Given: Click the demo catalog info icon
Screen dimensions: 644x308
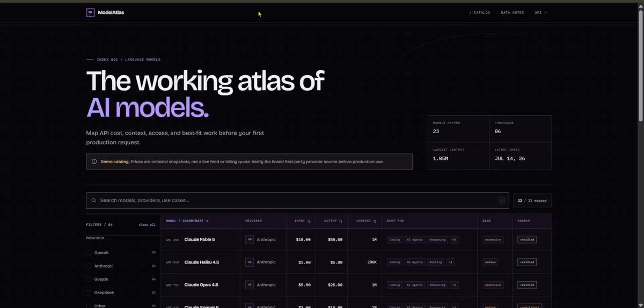Looking at the screenshot, I should click(x=94, y=162).
